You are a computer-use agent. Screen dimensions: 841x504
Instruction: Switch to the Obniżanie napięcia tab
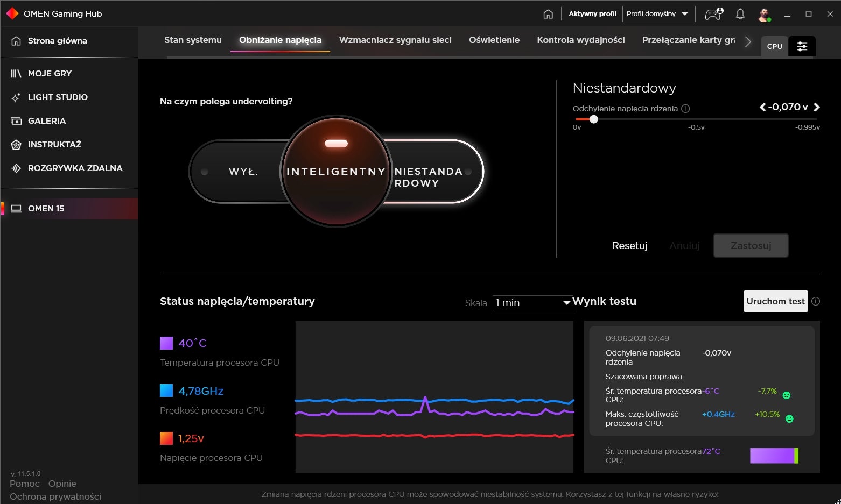tap(280, 40)
